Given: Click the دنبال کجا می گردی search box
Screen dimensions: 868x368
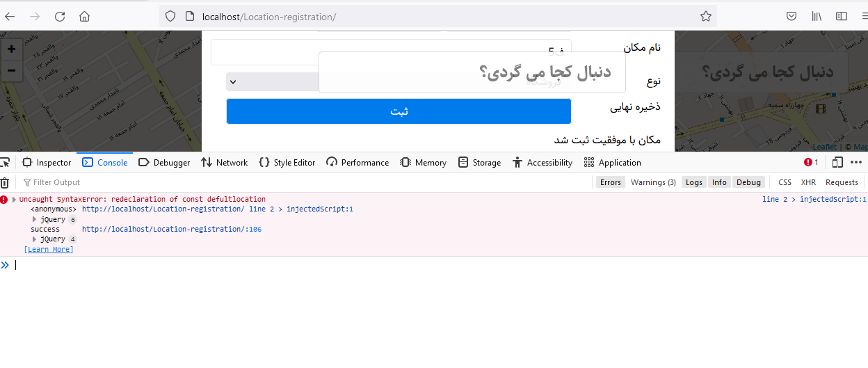Looking at the screenshot, I should click(x=472, y=72).
